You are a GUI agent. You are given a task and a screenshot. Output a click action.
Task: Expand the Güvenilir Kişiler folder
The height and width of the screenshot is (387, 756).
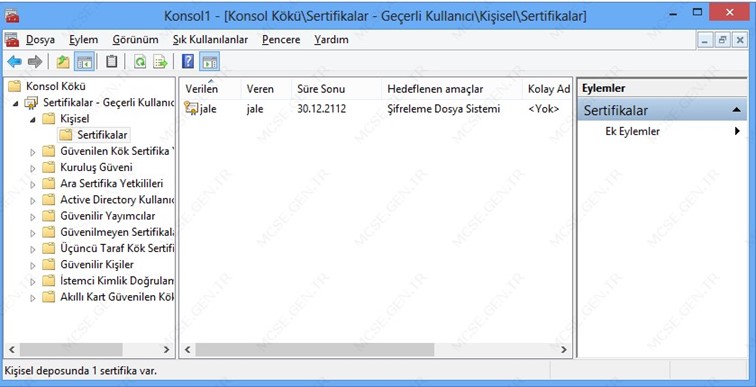pyautogui.click(x=33, y=266)
